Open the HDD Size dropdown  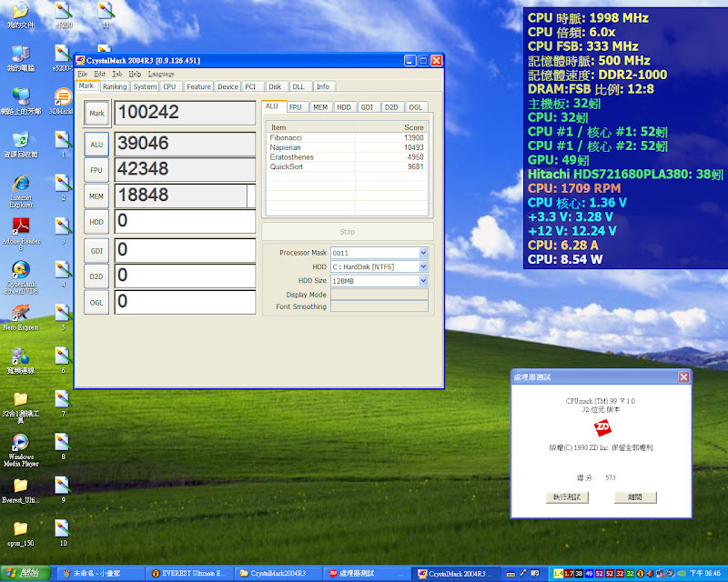[x=423, y=281]
